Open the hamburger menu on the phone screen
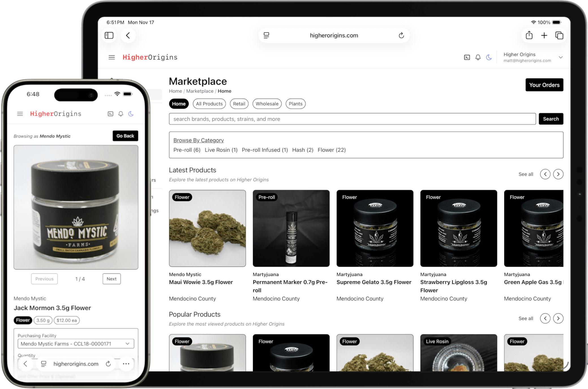This screenshot has width=588, height=389. [x=20, y=114]
